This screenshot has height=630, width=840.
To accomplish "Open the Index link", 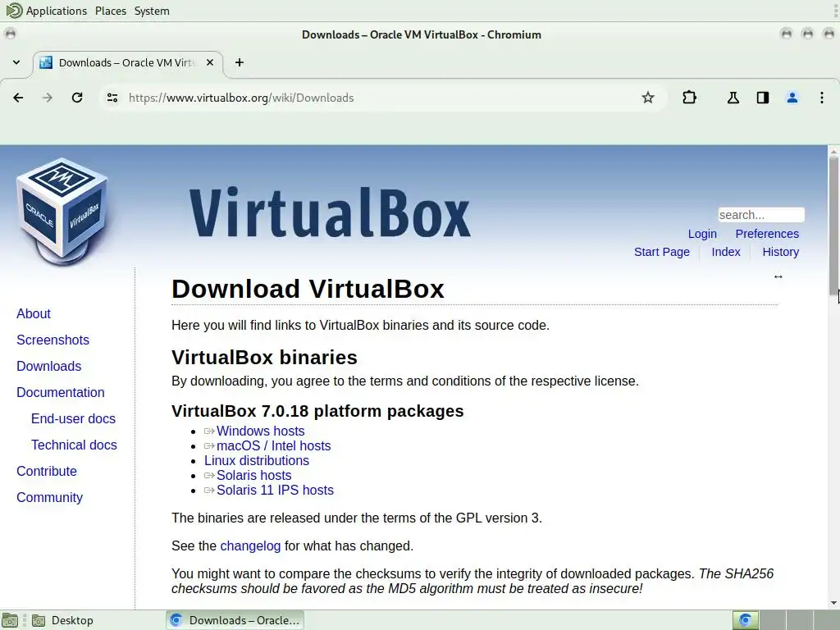I will point(725,252).
